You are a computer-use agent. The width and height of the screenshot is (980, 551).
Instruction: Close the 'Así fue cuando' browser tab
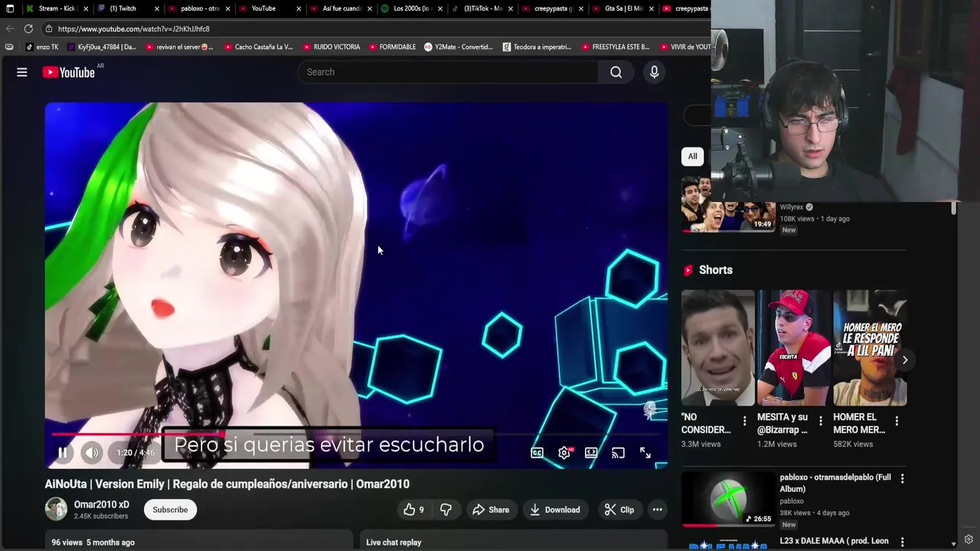369,8
